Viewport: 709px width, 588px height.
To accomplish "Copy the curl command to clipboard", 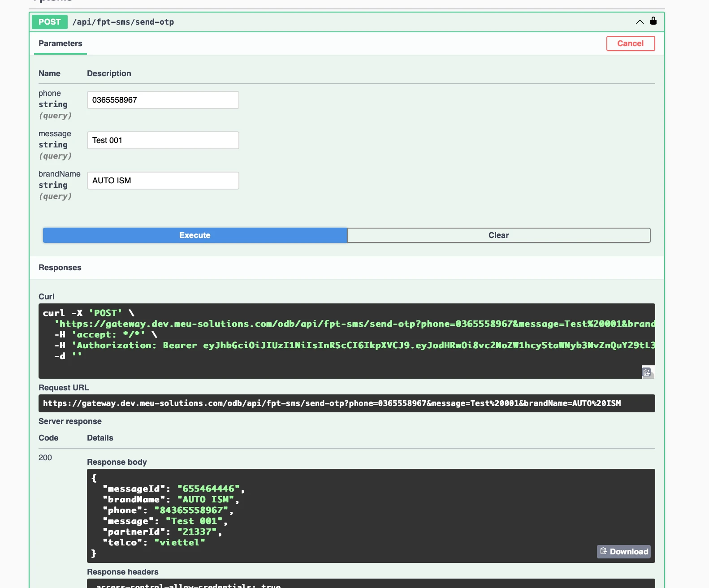I will [647, 372].
